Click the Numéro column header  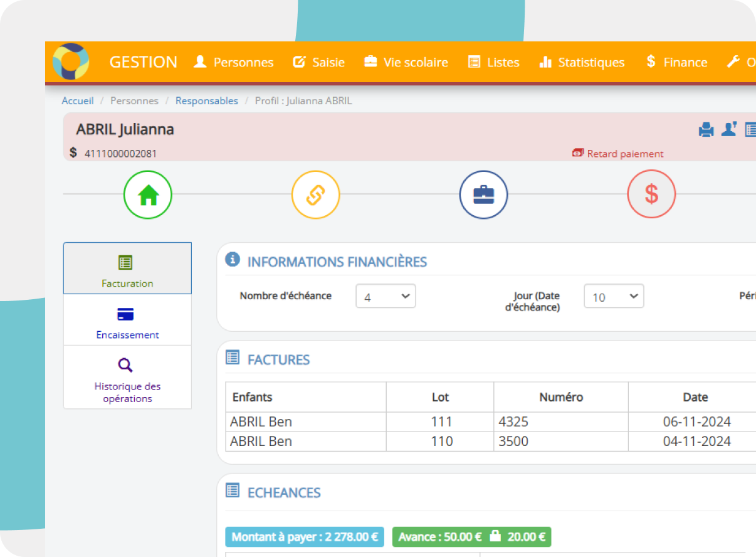[561, 397]
